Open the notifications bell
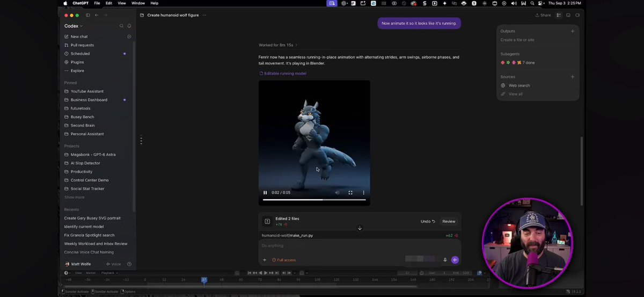The height and width of the screenshot is (297, 644). click(129, 26)
